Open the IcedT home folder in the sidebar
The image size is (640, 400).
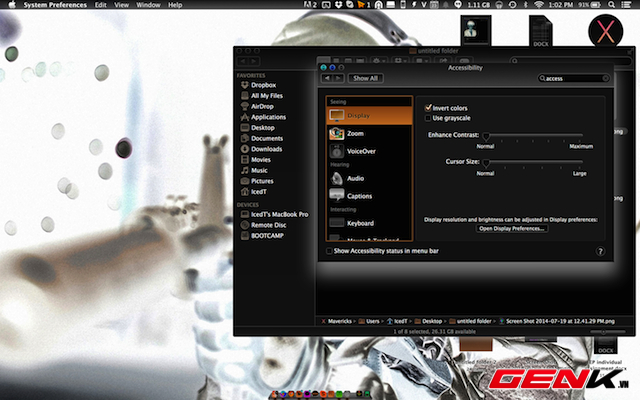click(x=254, y=191)
